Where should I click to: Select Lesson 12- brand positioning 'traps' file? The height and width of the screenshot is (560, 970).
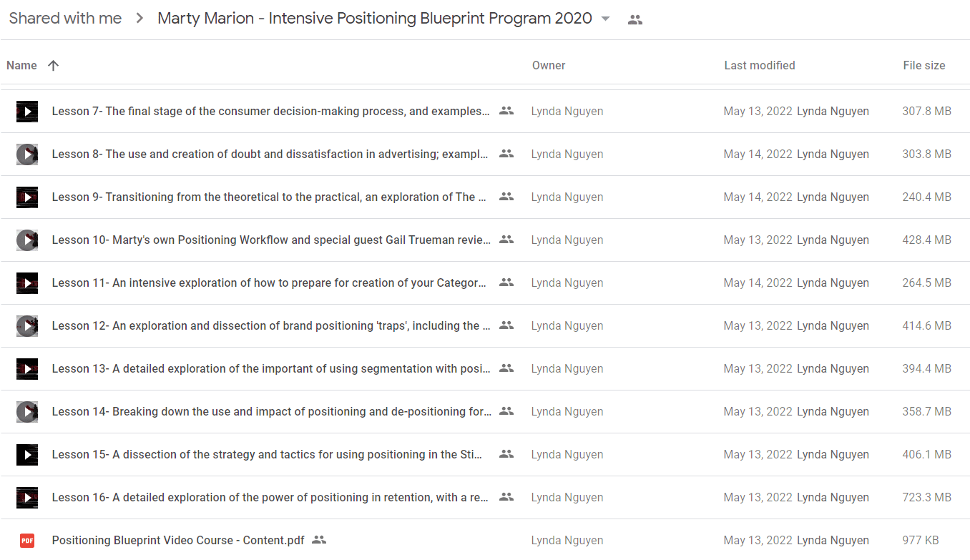271,325
